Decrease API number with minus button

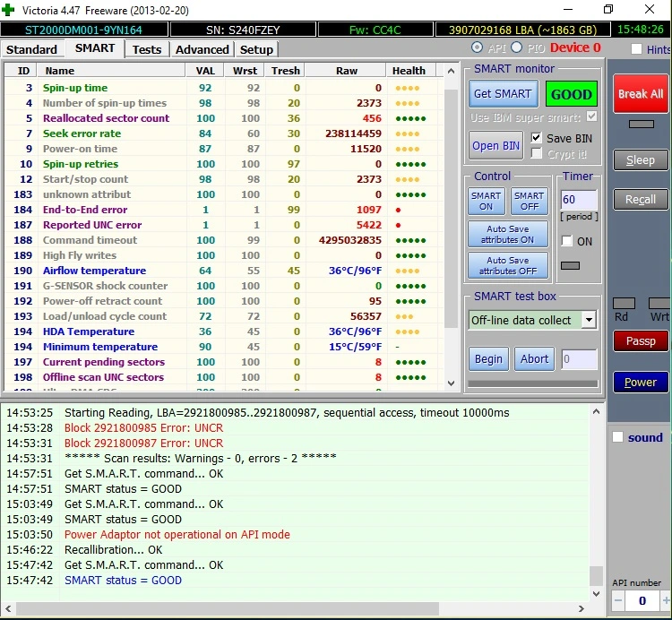(617, 600)
